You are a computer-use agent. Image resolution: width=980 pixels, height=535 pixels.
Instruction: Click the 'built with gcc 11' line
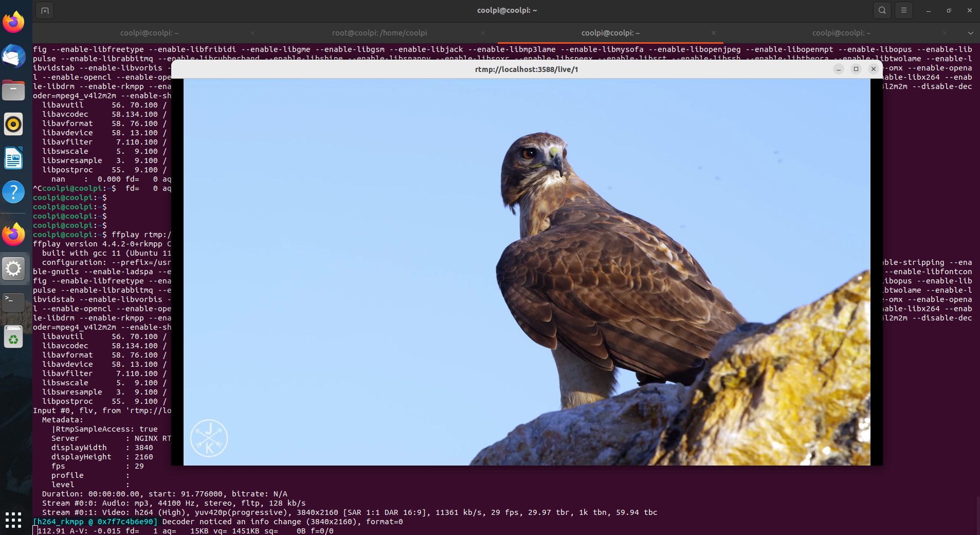[x=106, y=253]
